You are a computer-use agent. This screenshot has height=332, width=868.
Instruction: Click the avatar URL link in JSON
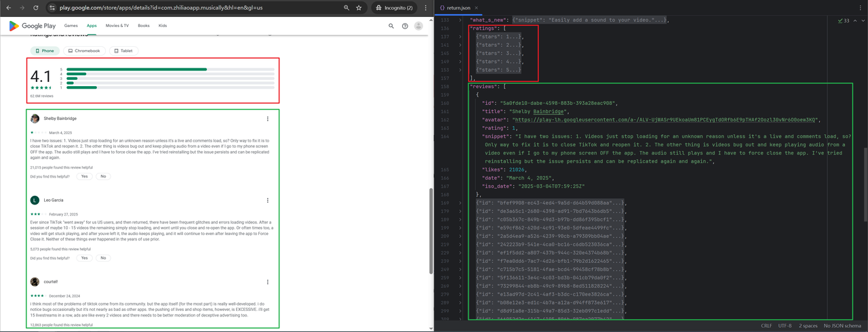[x=666, y=119]
